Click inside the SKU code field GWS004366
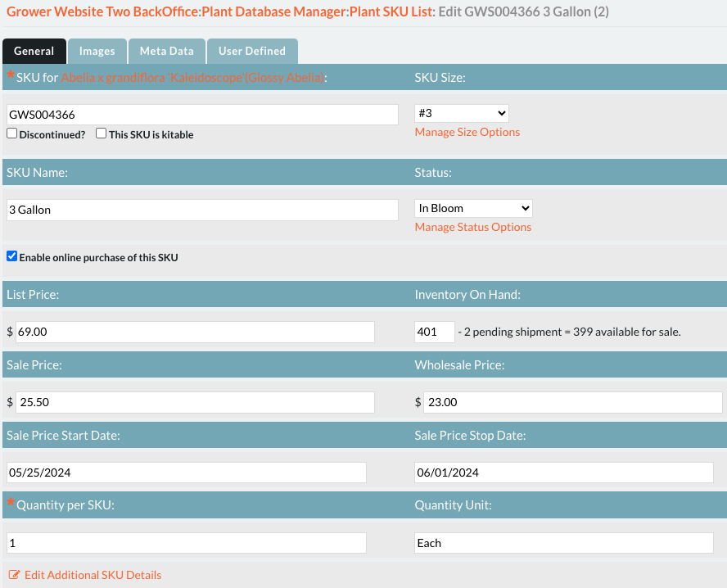This screenshot has height=588, width=727. tap(202, 115)
